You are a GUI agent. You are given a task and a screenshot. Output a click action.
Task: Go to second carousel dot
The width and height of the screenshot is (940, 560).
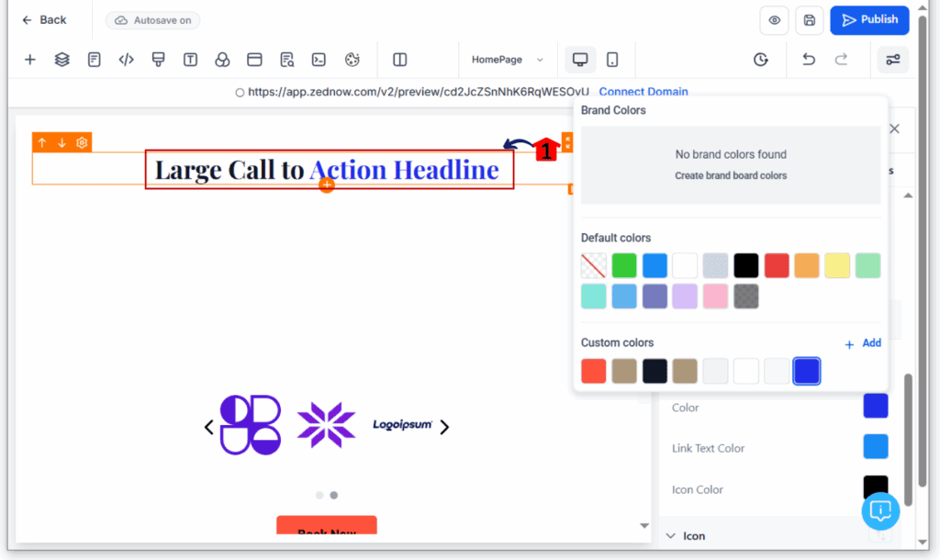tap(334, 495)
